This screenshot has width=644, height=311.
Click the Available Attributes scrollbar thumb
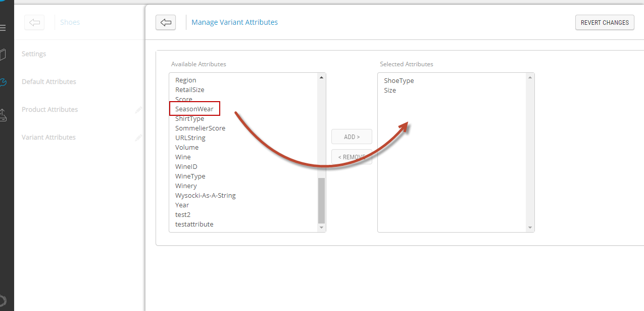(x=321, y=201)
